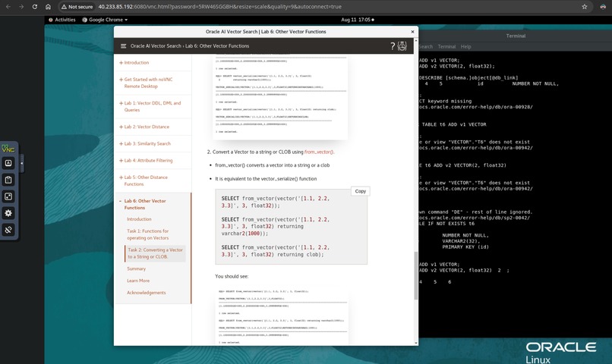Reload the browser page
Screen dimensions: 612x364
coord(35,7)
